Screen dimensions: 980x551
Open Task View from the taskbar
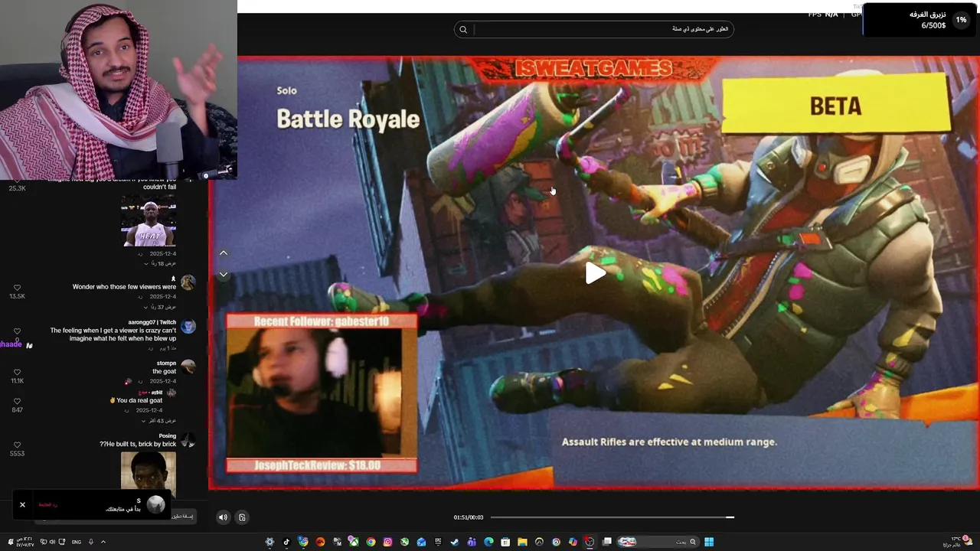(x=606, y=542)
